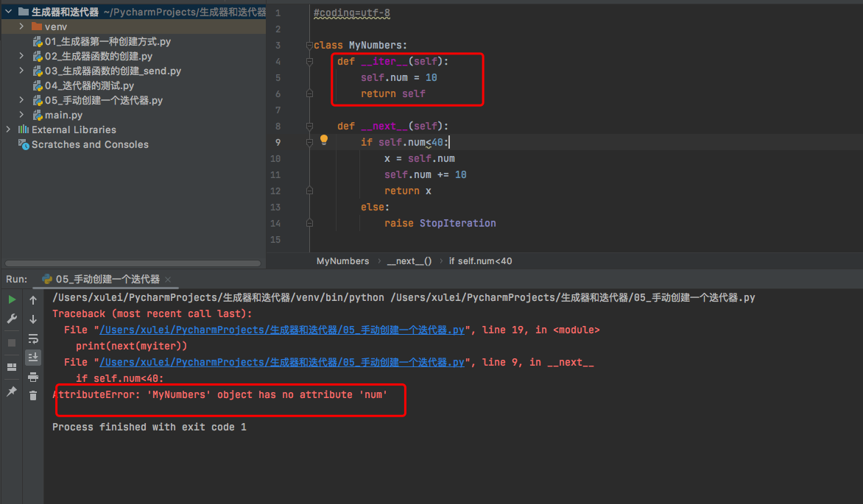Click Python file icon of main.py
Screen dimensions: 863x504
pos(38,115)
